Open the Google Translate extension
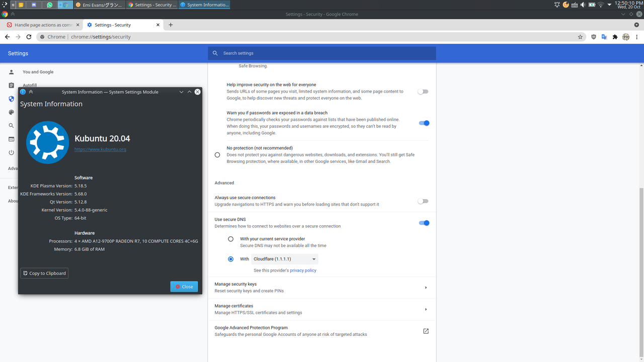Image resolution: width=644 pixels, height=362 pixels. [604, 37]
